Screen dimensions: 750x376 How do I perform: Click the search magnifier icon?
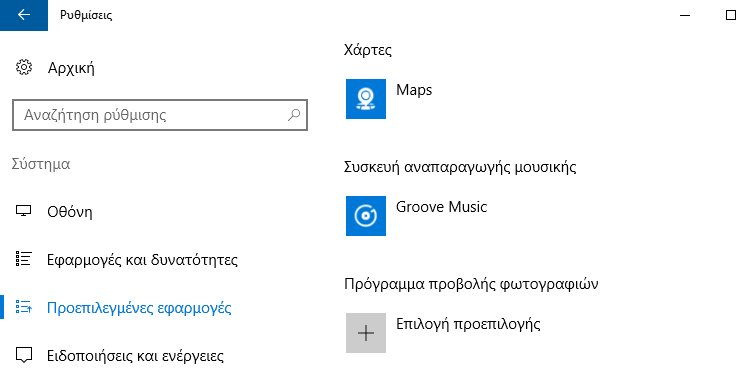coord(294,115)
